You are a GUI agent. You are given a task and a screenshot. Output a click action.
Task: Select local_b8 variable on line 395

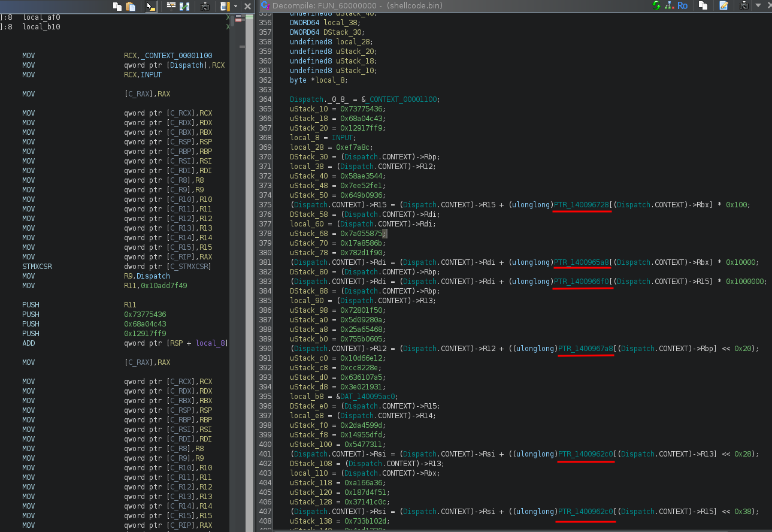pyautogui.click(x=307, y=397)
